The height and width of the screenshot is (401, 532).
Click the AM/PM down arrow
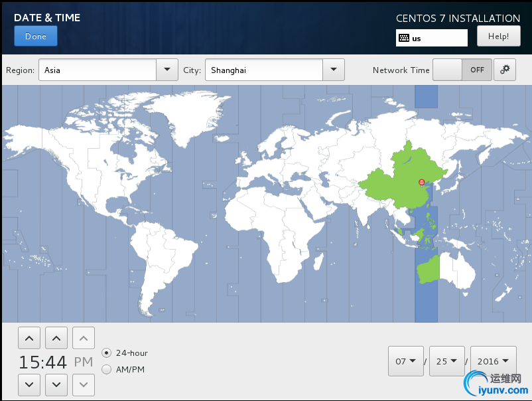(x=84, y=385)
